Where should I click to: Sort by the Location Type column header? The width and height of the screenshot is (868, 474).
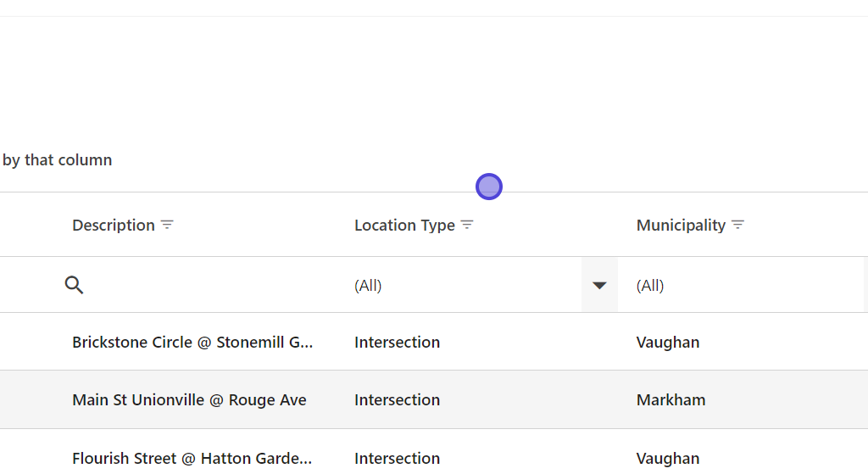point(404,226)
